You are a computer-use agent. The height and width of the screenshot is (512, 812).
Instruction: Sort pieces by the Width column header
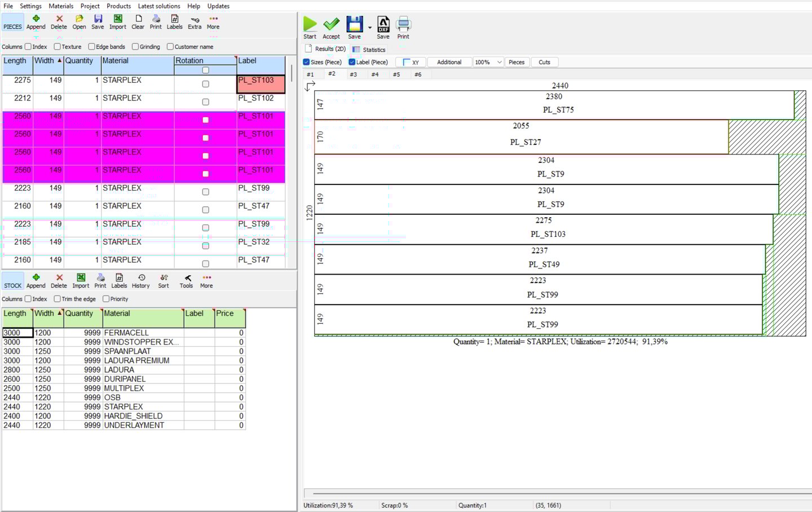coord(48,61)
